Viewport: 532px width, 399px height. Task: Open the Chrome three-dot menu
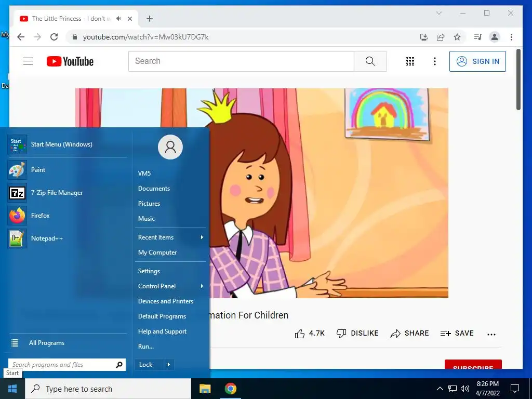[511, 37]
